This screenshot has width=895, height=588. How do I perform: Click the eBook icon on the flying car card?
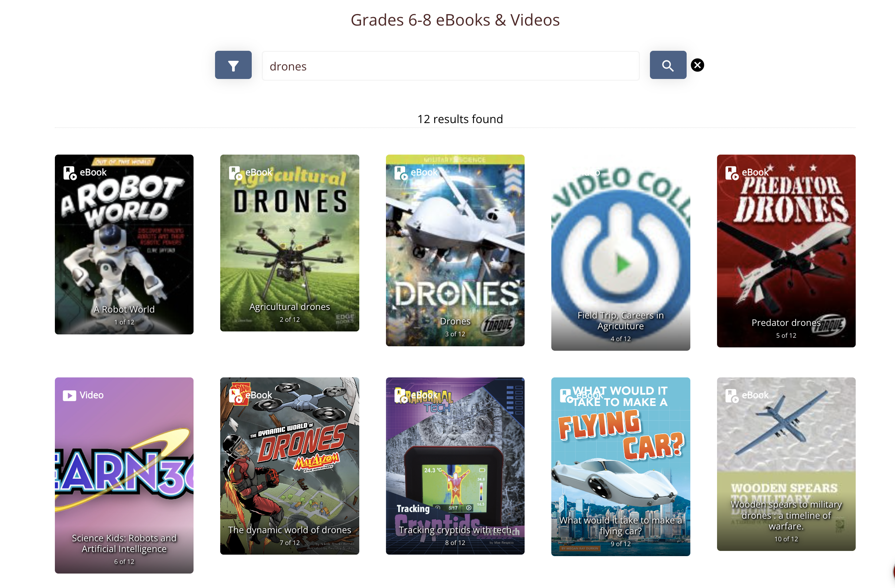click(567, 396)
